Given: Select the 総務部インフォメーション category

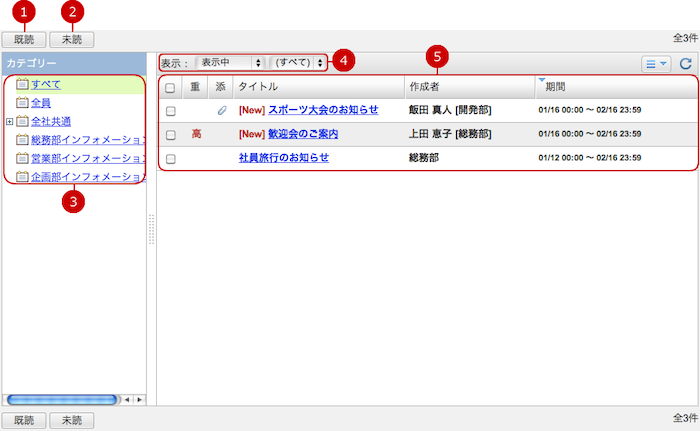Looking at the screenshot, I should [x=88, y=140].
